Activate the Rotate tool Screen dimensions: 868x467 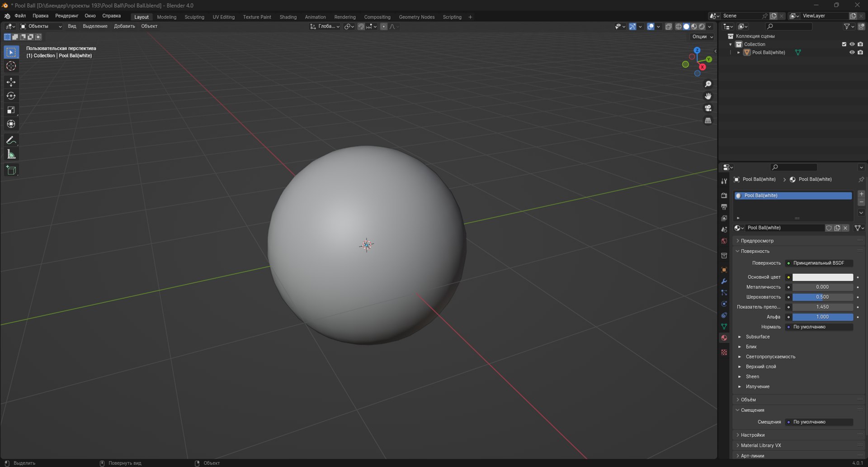11,96
